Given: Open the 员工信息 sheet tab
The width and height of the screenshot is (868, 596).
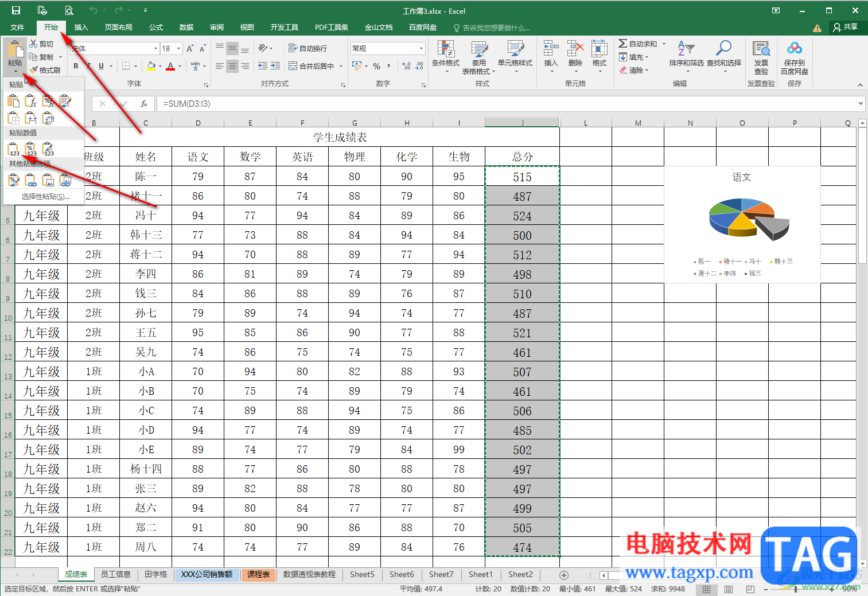Looking at the screenshot, I should pyautogui.click(x=116, y=574).
